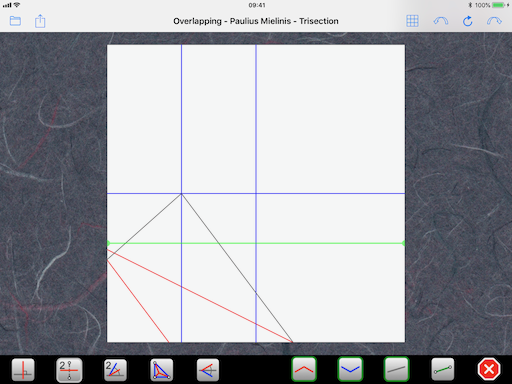Select the rabbit-ear fold tool
This screenshot has height=384, width=512.
click(208, 370)
